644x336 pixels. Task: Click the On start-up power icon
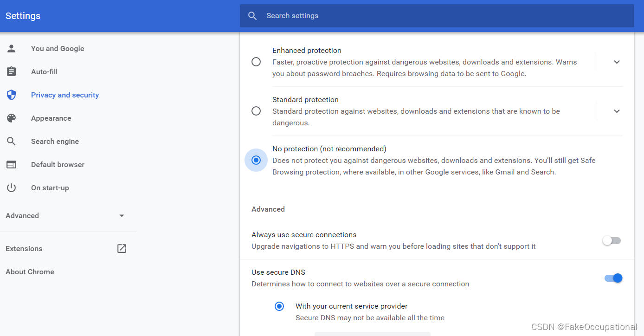click(x=12, y=187)
